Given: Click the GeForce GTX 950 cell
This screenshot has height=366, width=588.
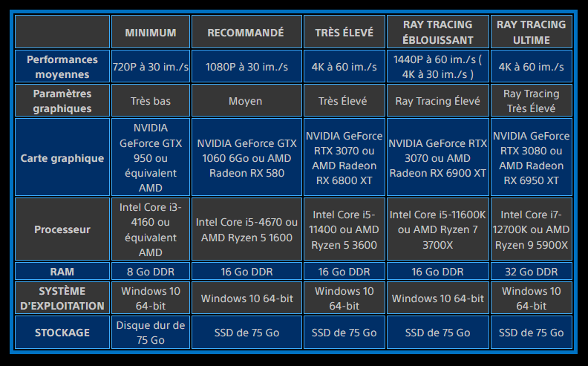Looking at the screenshot, I should tap(151, 158).
